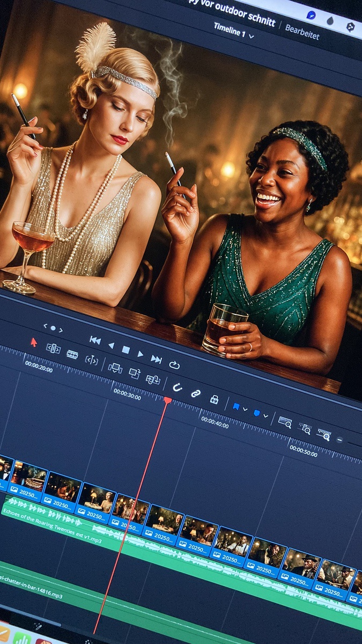The width and height of the screenshot is (362, 644).
Task: Toggle the position lock icon
Action: click(214, 399)
